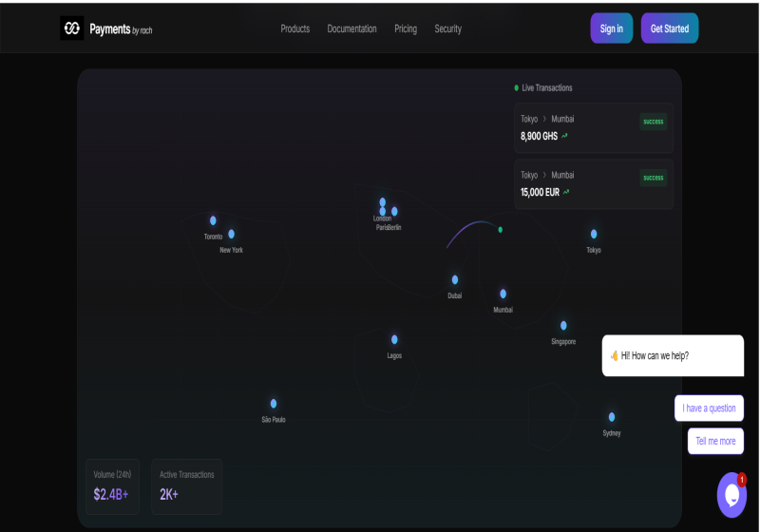
Task: Open the Products menu
Action: pos(295,28)
